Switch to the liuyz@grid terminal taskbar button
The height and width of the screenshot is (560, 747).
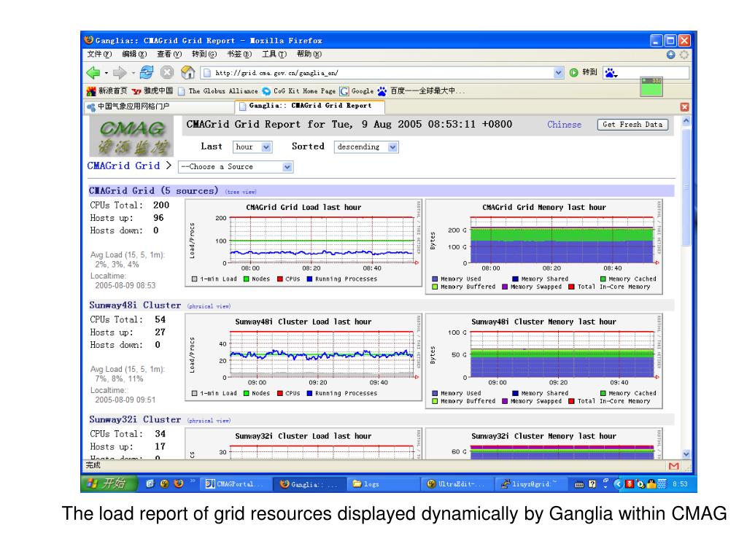[x=532, y=484]
